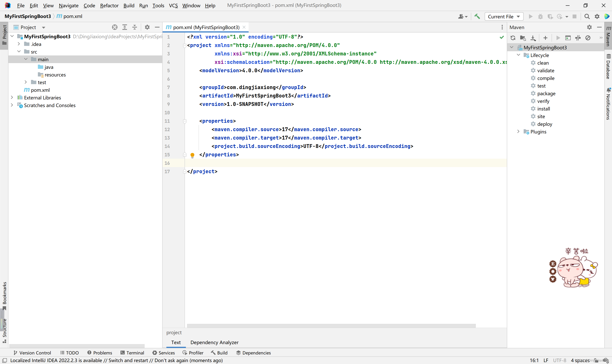This screenshot has height=364, width=612.
Task: Select the Maven package lifecycle phase
Action: (546, 93)
